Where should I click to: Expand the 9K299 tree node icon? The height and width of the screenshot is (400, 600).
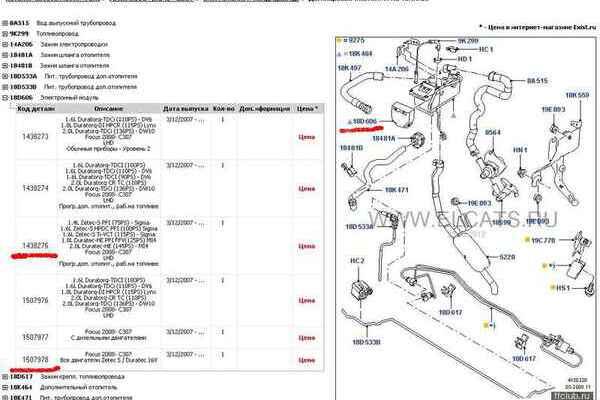[x=5, y=34]
